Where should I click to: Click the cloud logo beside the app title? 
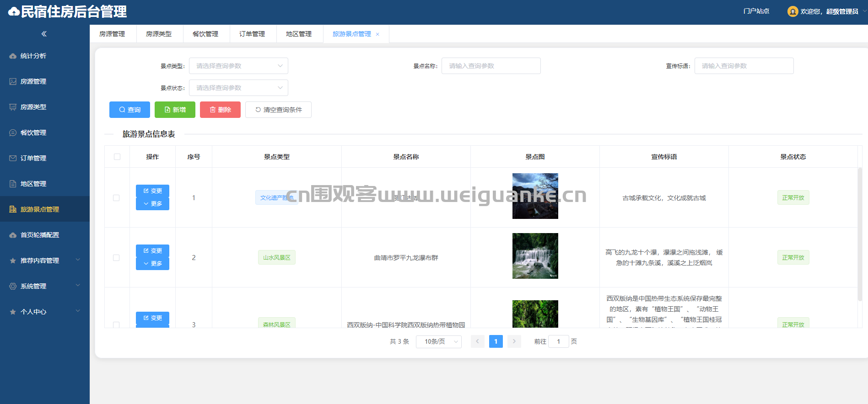click(14, 12)
